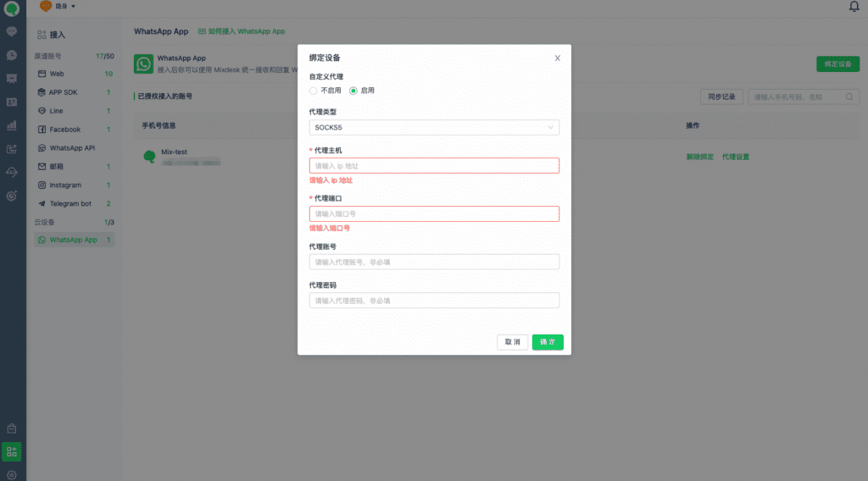Select the 不启用 proxy radio option

pyautogui.click(x=314, y=91)
